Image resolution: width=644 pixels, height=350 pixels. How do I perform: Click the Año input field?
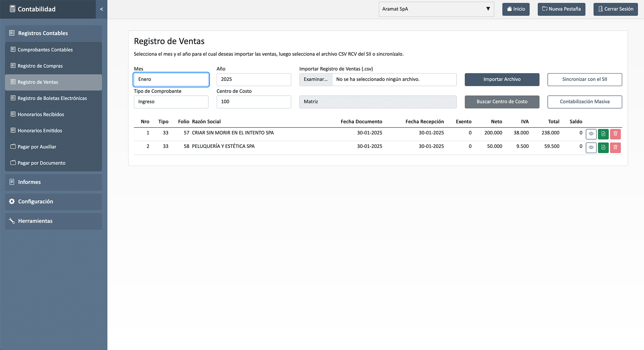click(254, 79)
